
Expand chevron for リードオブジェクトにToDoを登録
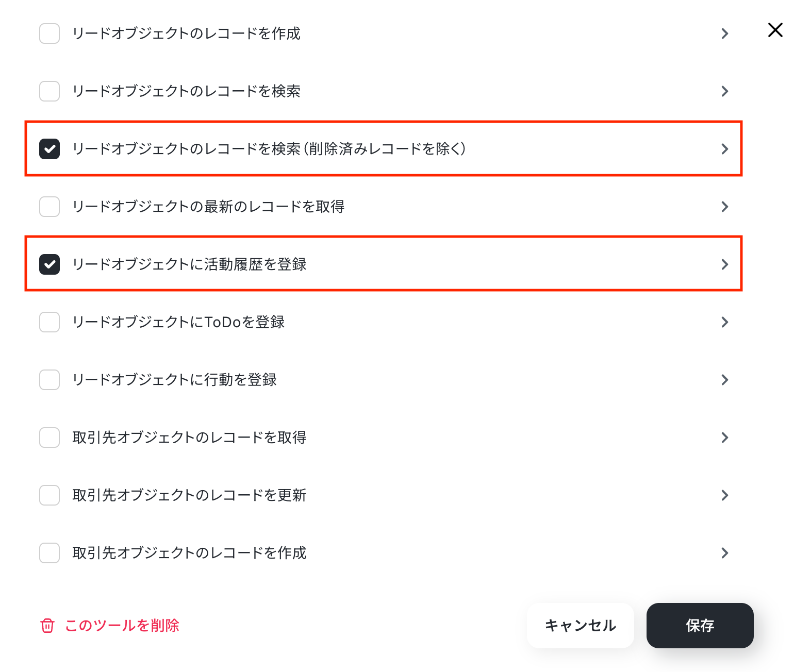point(725,322)
